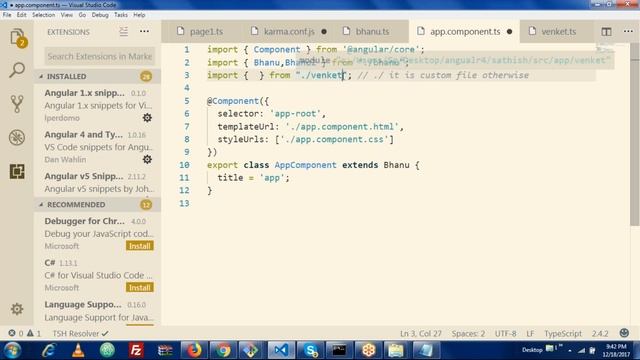This screenshot has width=640, height=360.
Task: Install C# extension
Action: pos(140,288)
